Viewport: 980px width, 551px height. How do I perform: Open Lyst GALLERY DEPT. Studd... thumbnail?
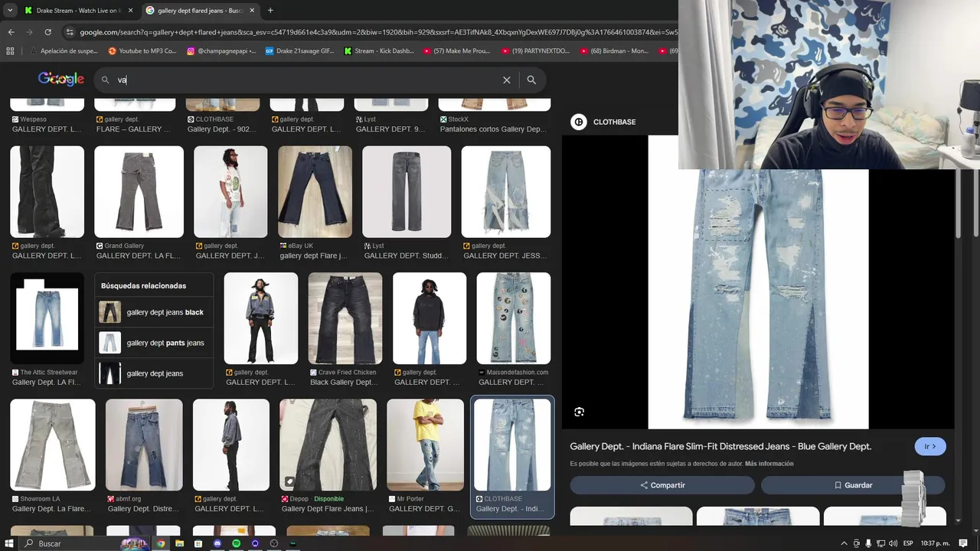click(407, 191)
